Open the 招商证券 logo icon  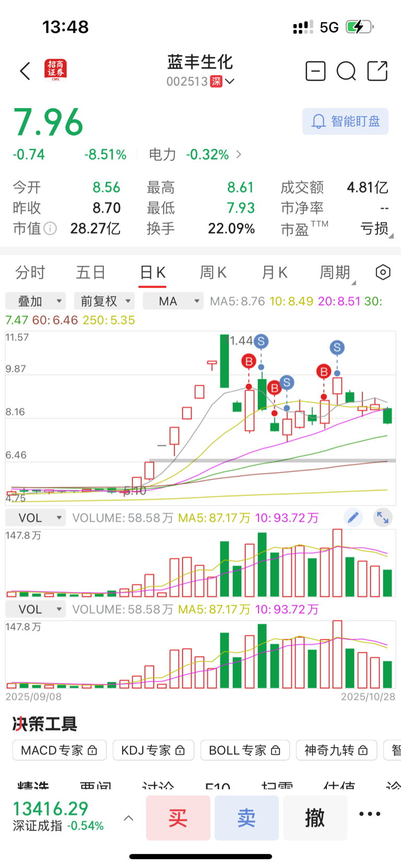pyautogui.click(x=56, y=70)
